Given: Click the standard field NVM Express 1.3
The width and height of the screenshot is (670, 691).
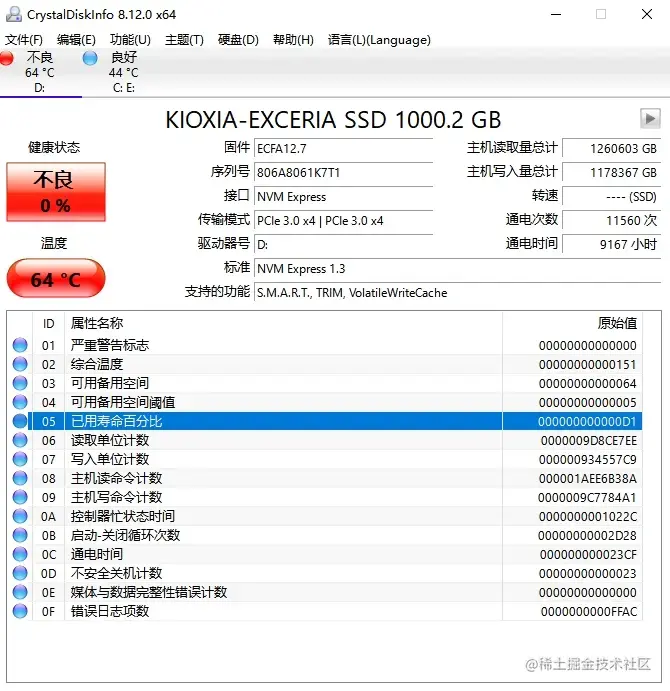Looking at the screenshot, I should [x=458, y=268].
